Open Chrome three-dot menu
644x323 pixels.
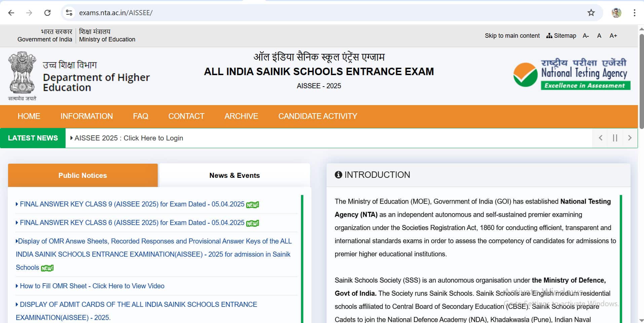[634, 13]
